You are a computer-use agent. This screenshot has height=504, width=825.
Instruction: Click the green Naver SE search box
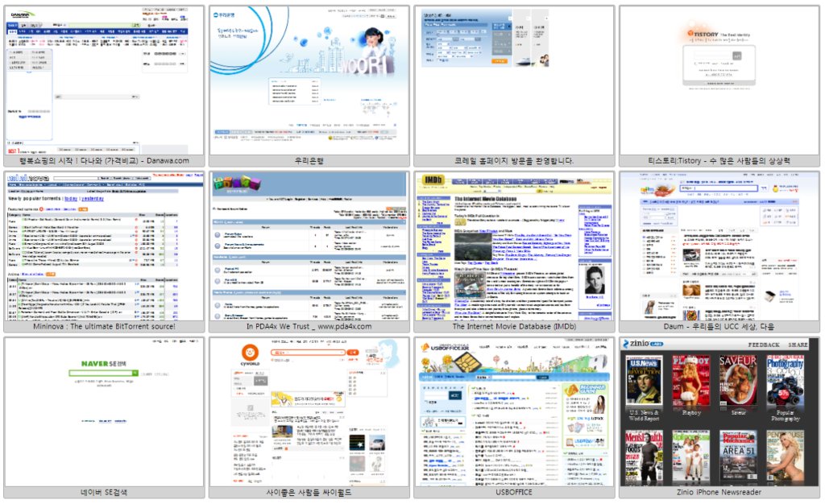(x=104, y=373)
